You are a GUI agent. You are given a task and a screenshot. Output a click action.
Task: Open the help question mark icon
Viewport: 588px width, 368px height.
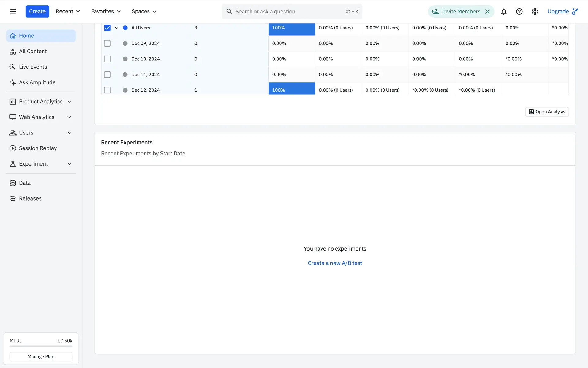tap(519, 11)
